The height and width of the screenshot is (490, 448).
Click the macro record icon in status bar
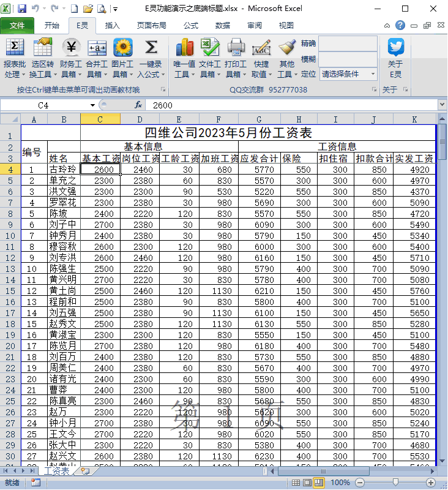35,483
